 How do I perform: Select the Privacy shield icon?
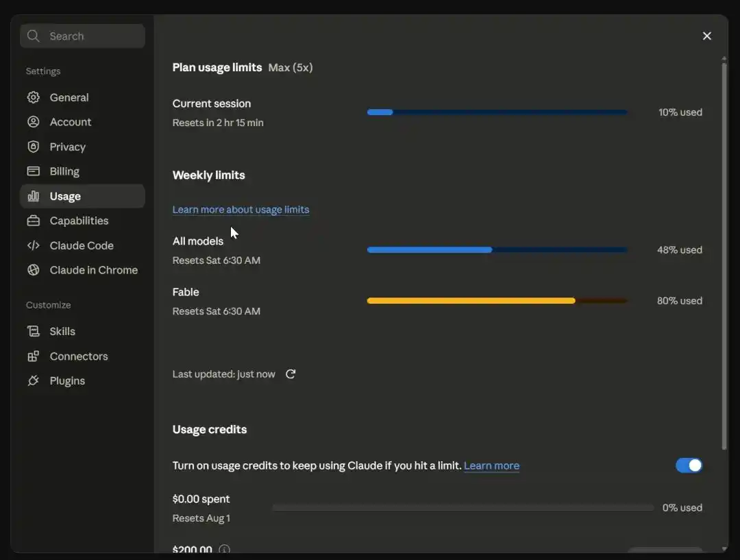(34, 147)
